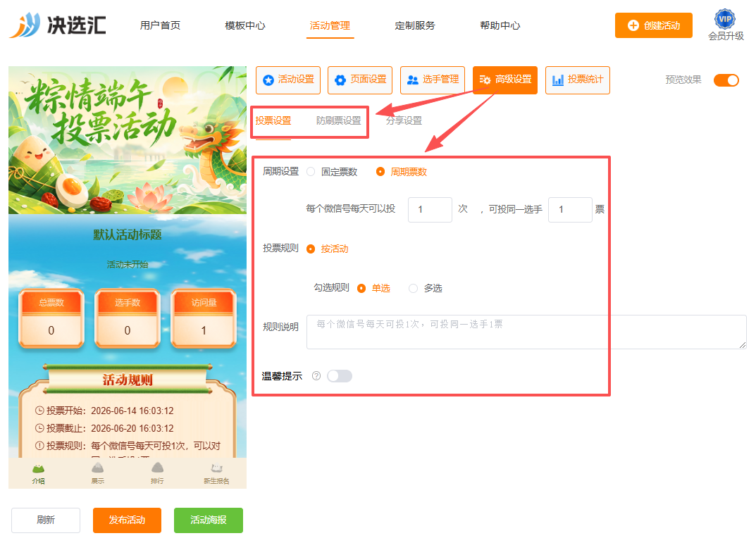Click the 粽情端午 banner image
The height and width of the screenshot is (550, 756).
(128, 140)
